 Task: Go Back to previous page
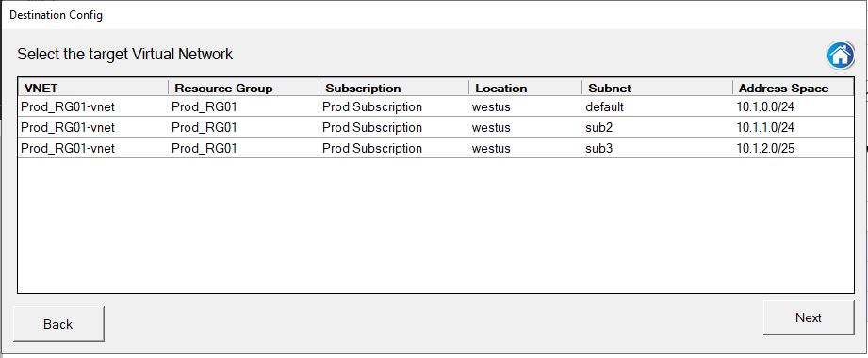point(58,324)
